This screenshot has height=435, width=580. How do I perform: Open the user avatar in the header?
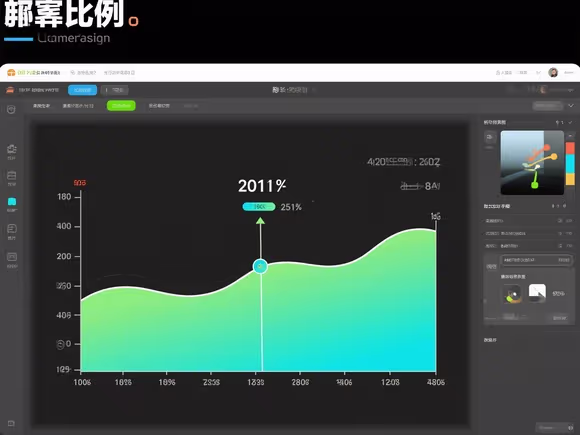(x=553, y=72)
